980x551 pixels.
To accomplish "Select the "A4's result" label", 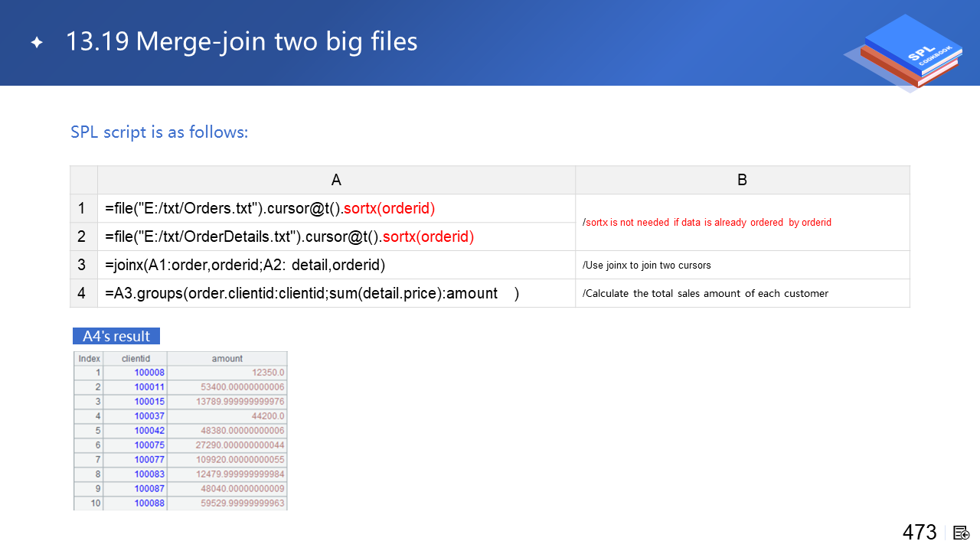I will 116,336.
